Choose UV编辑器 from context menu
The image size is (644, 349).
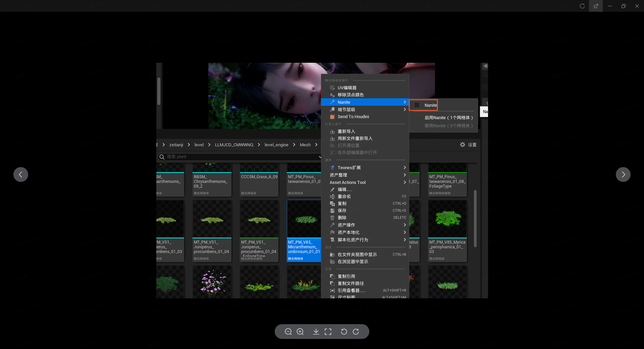pos(347,88)
